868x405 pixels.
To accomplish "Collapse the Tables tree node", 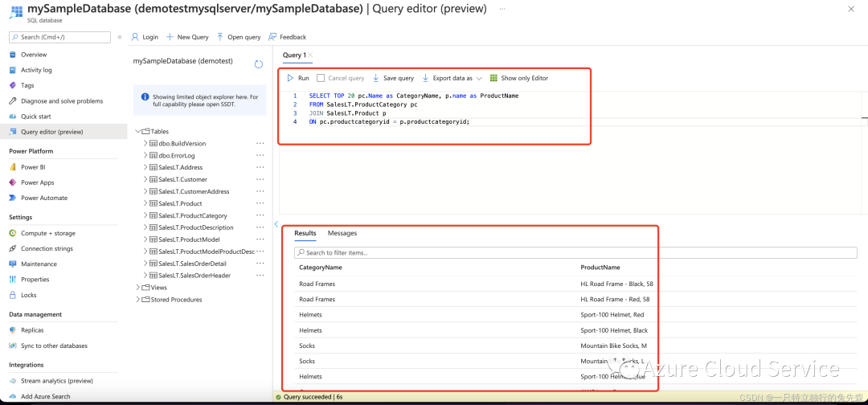I will [138, 132].
